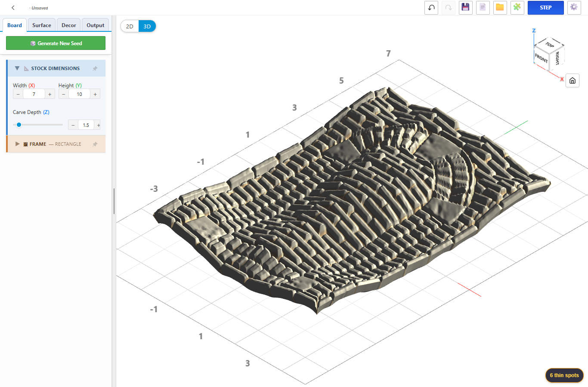Increase Width with the plus button

pyautogui.click(x=50, y=94)
